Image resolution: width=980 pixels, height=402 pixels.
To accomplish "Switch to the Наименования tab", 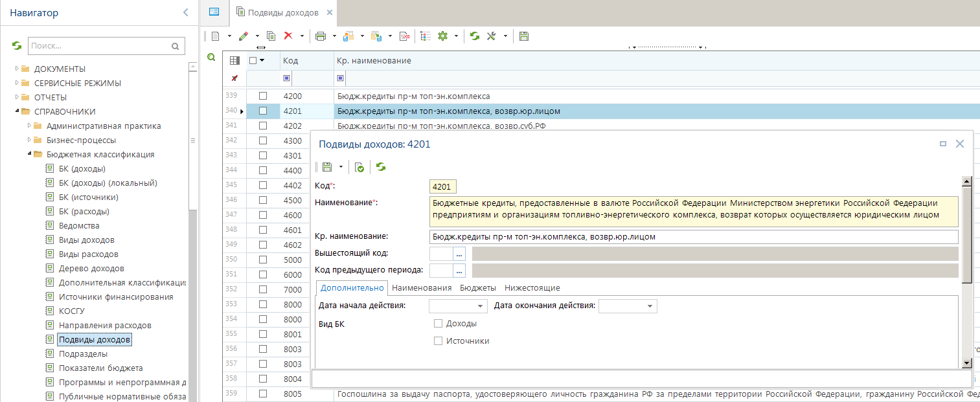I will coord(422,288).
